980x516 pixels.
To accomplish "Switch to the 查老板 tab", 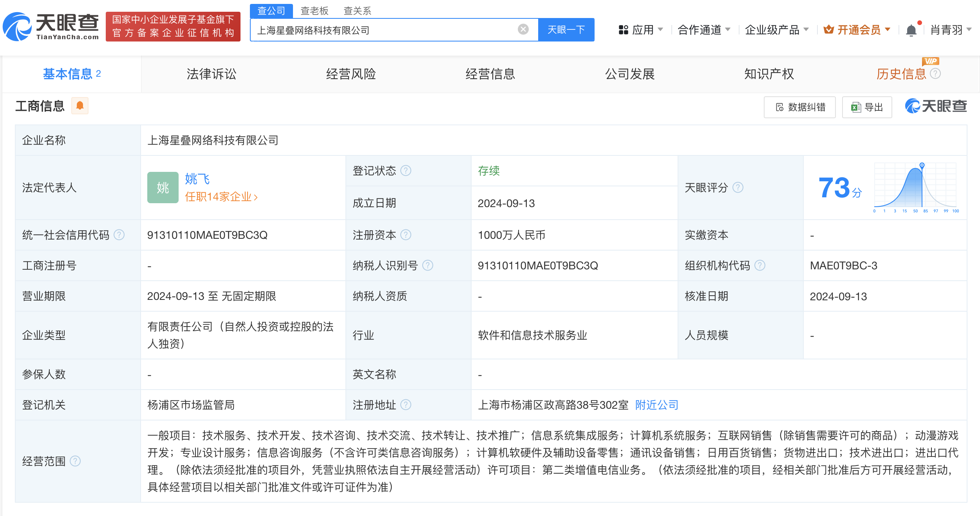I will click(314, 11).
